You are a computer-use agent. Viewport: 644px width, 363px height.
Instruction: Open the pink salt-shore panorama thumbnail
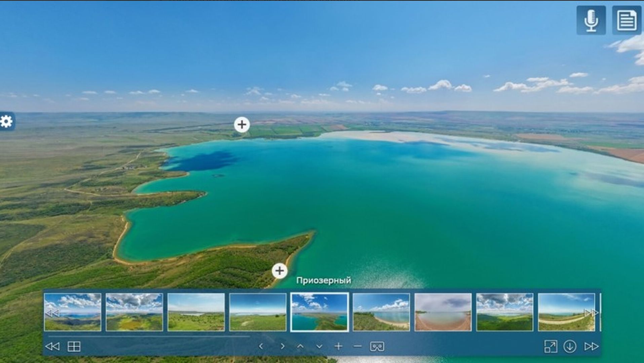(x=443, y=310)
